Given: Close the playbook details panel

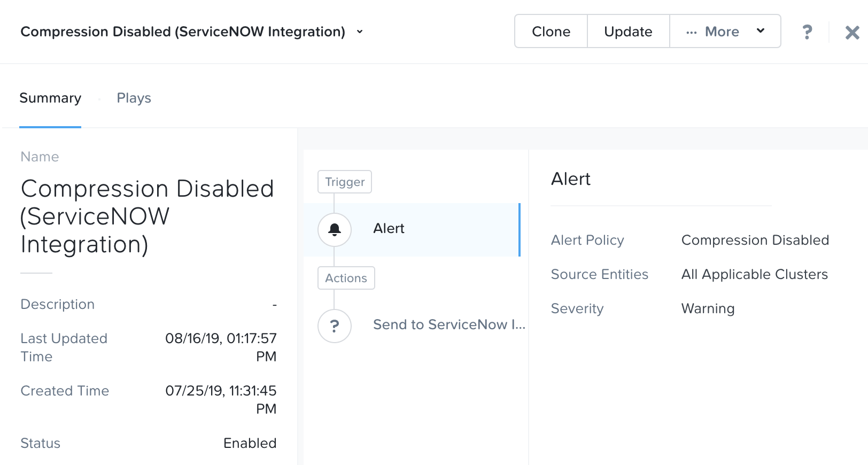Looking at the screenshot, I should click(852, 33).
